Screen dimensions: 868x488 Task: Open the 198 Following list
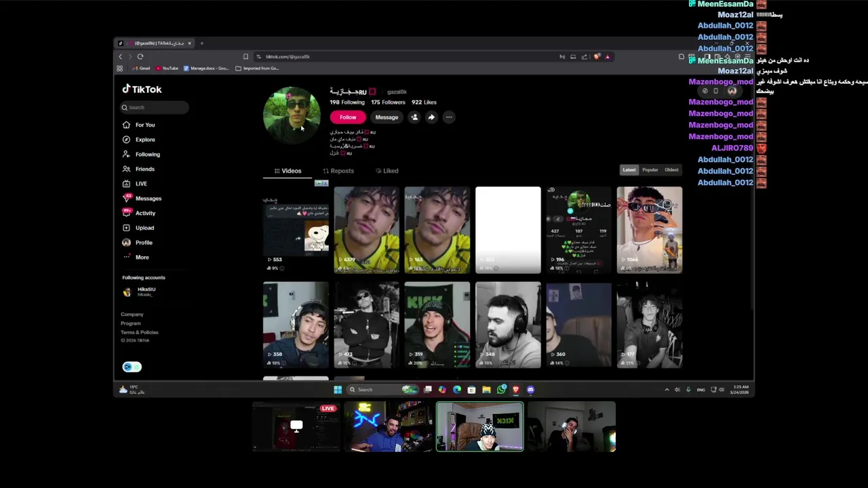pyautogui.click(x=347, y=102)
